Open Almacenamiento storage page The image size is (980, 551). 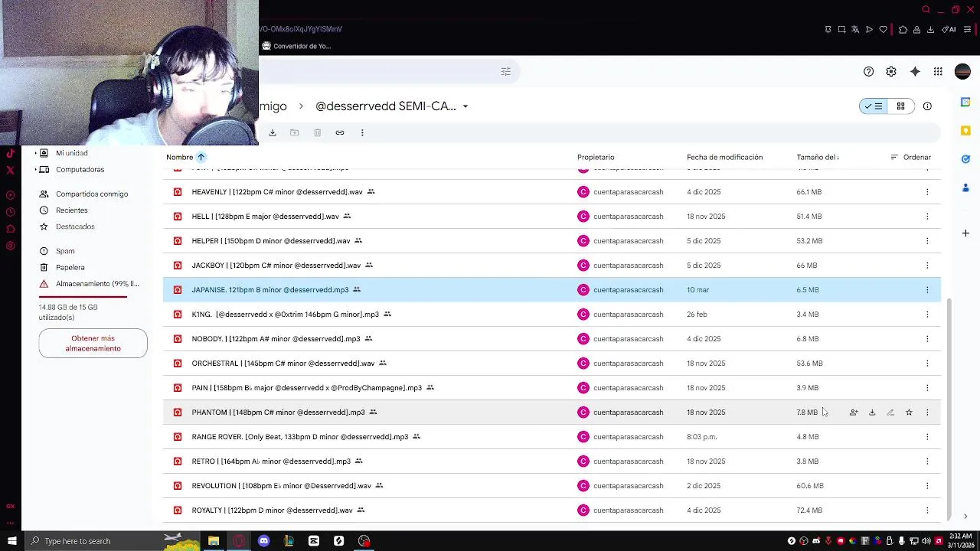(97, 284)
